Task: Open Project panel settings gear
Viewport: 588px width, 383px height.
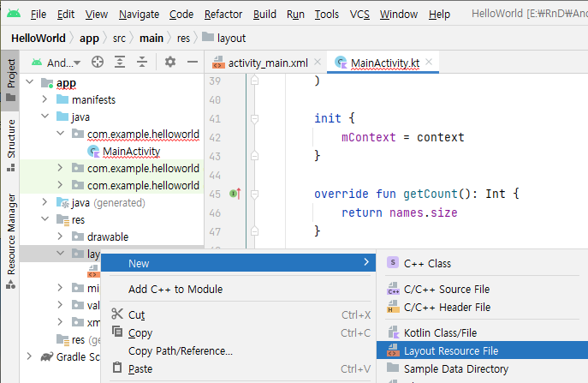Action: [x=170, y=62]
